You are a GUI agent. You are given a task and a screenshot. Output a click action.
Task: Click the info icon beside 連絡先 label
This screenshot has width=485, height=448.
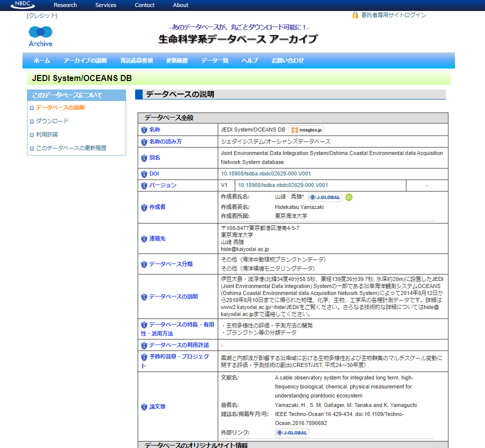click(144, 239)
